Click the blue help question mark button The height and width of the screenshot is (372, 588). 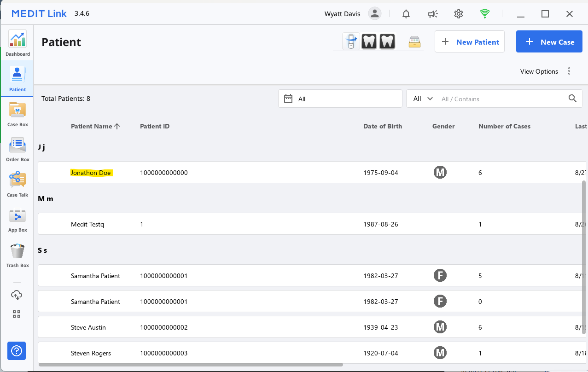coord(17,351)
